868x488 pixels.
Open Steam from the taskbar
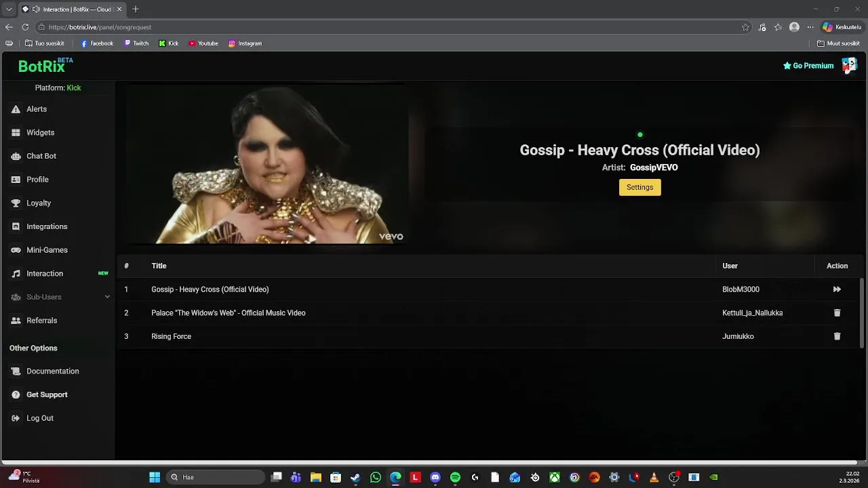click(355, 477)
